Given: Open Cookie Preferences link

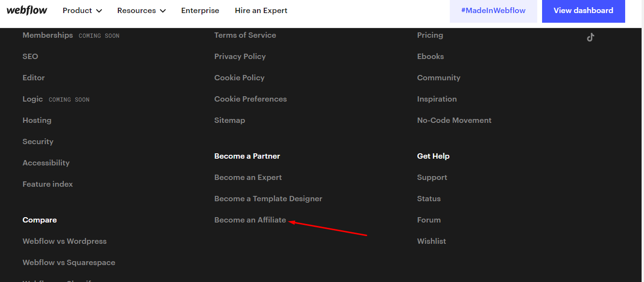Looking at the screenshot, I should tap(250, 99).
